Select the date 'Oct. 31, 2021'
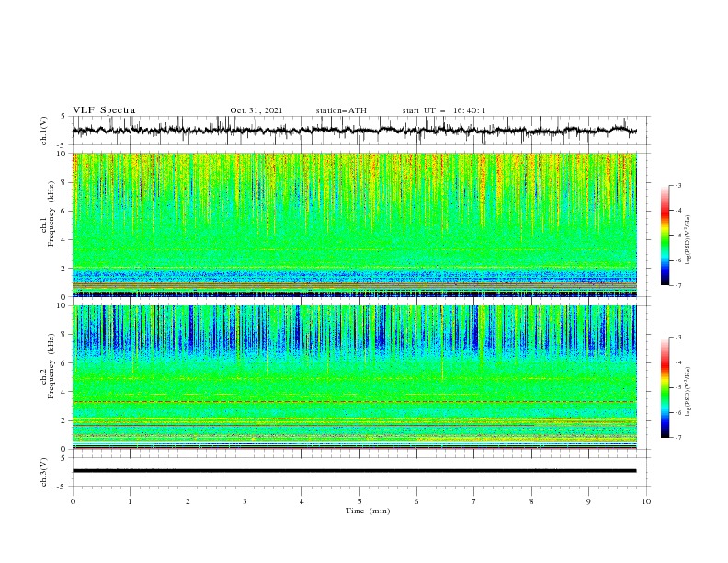This screenshot has width=728, height=563. click(256, 110)
